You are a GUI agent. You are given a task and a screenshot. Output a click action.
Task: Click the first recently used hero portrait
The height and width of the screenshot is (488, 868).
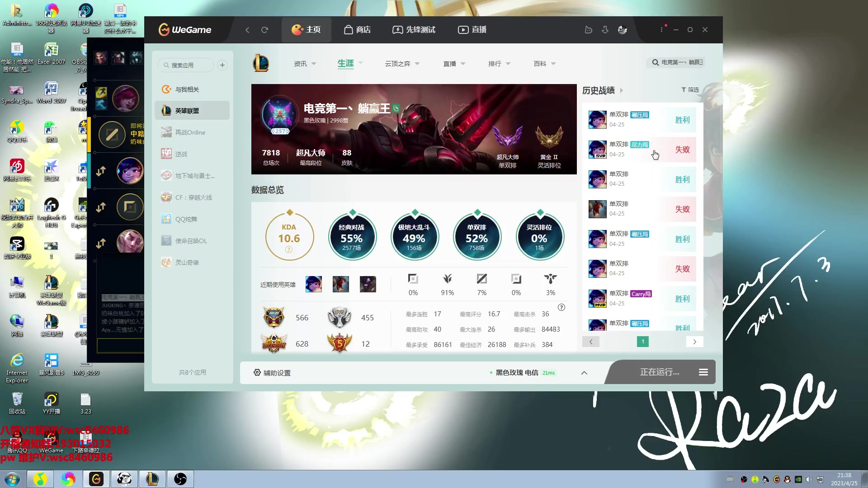[x=314, y=284]
